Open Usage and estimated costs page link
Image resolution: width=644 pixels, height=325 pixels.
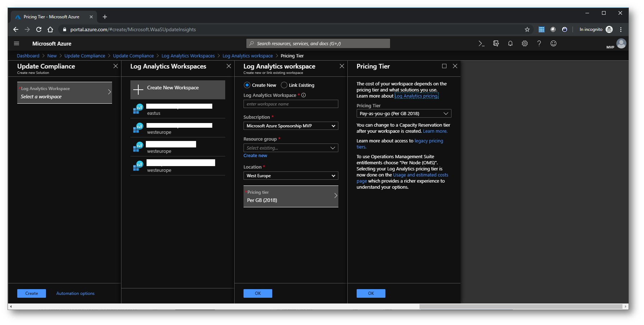pyautogui.click(x=421, y=175)
